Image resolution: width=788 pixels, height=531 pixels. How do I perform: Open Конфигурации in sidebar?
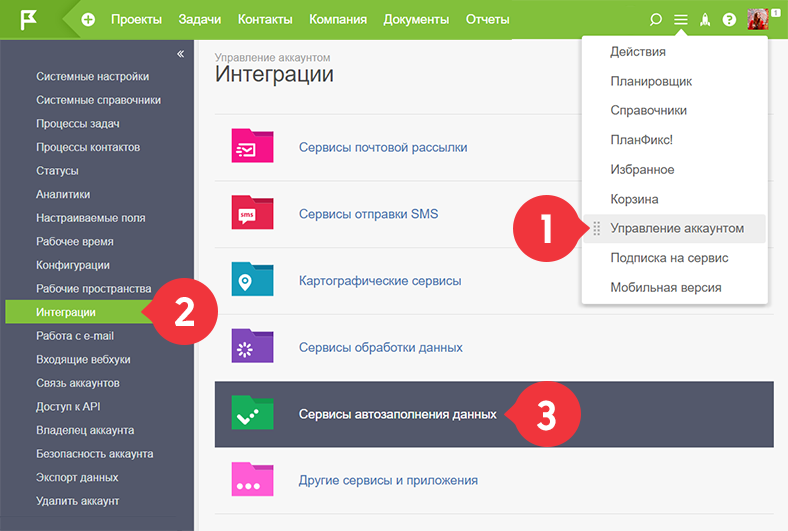(x=73, y=265)
